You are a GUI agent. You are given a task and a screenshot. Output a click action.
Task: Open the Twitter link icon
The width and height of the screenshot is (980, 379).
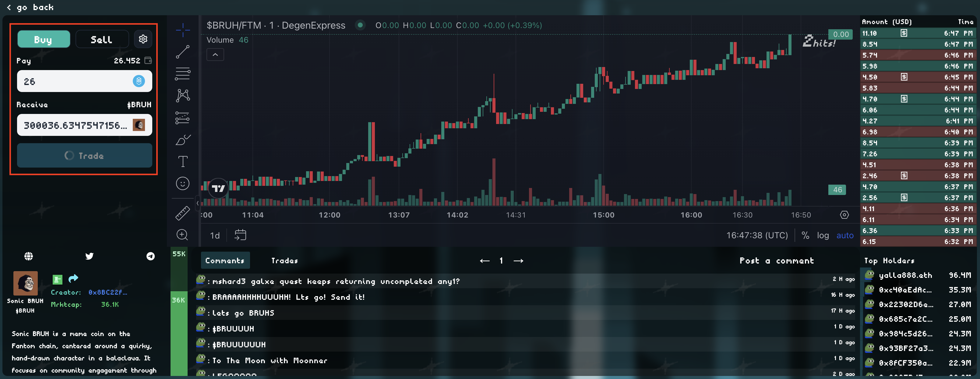90,256
